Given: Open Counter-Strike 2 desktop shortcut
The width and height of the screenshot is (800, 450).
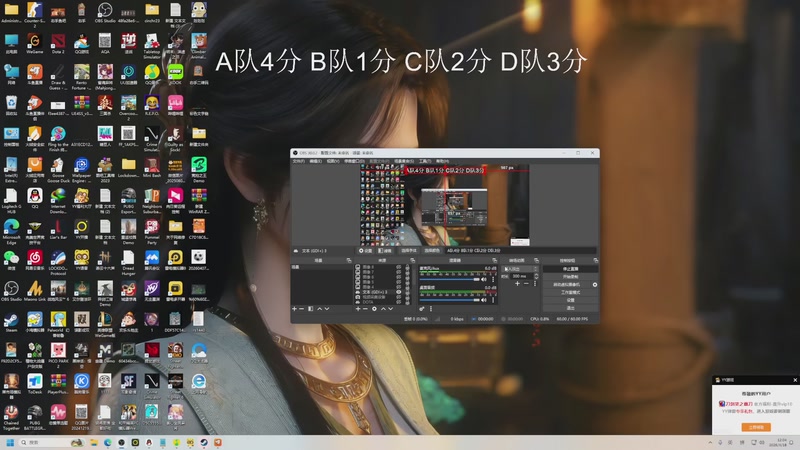Looking at the screenshot, I should 35,14.
